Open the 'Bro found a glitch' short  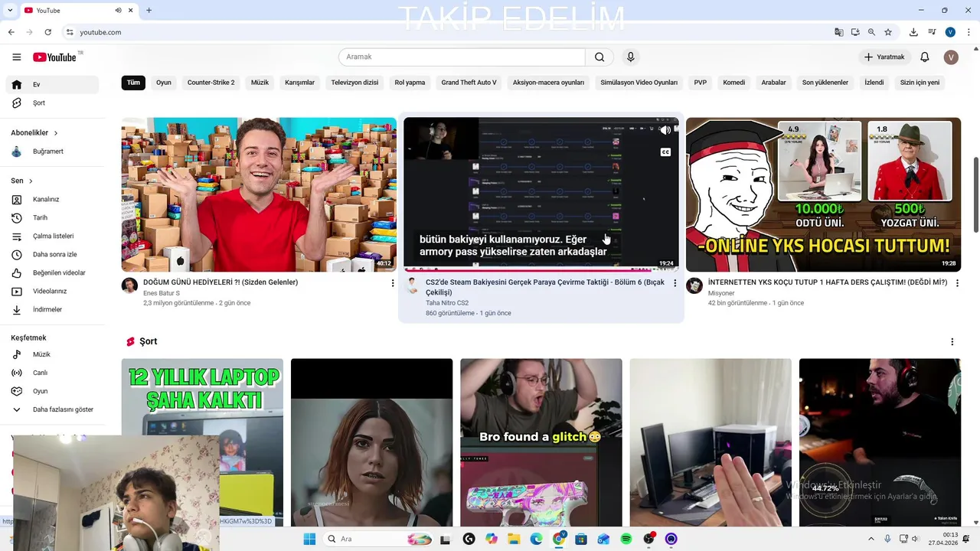coord(541,442)
